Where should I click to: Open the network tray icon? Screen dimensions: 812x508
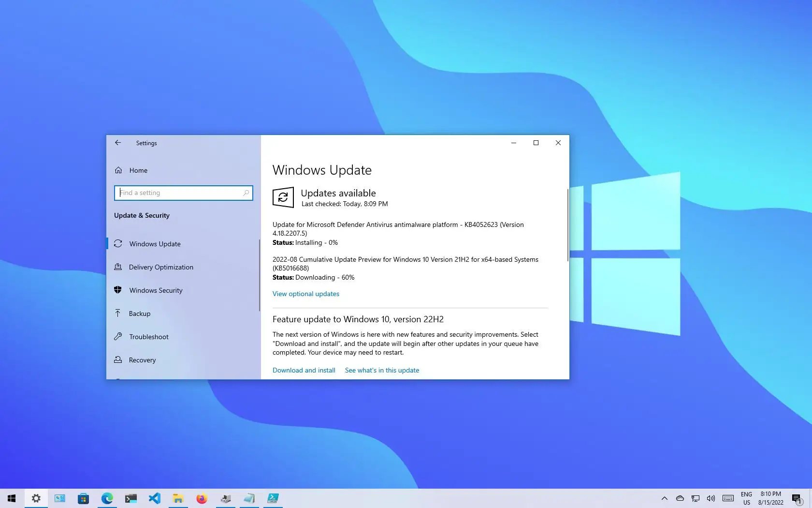click(696, 498)
